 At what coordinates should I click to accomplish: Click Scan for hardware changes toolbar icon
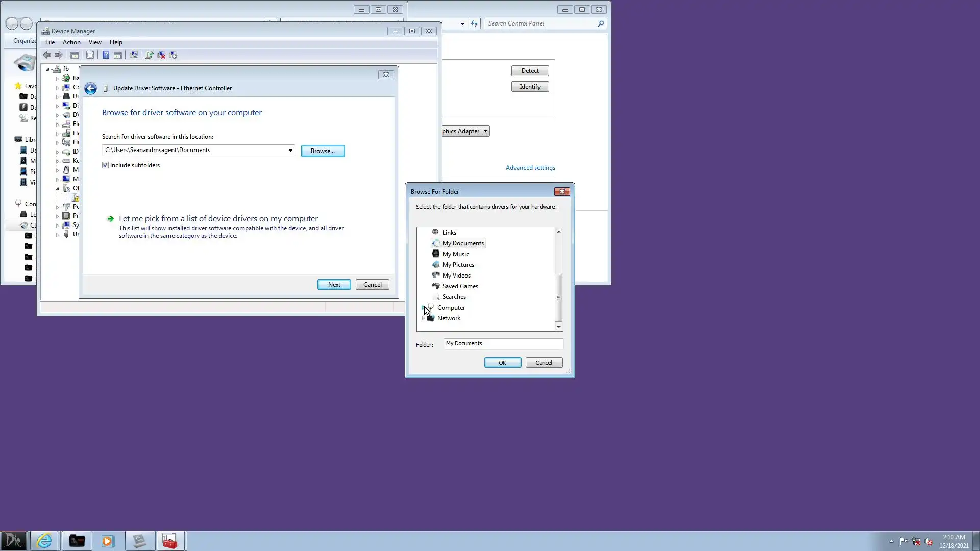click(134, 55)
